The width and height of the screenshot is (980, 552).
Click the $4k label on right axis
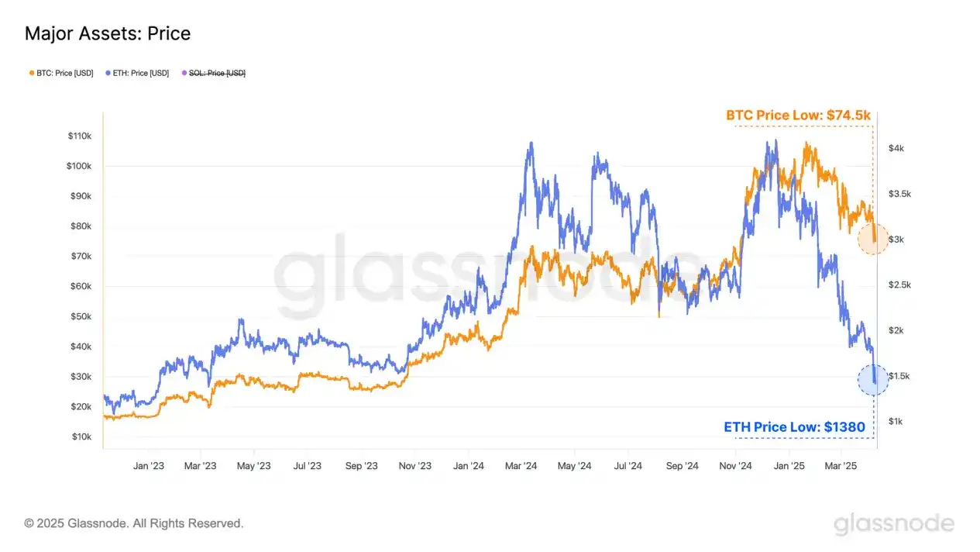(x=896, y=148)
